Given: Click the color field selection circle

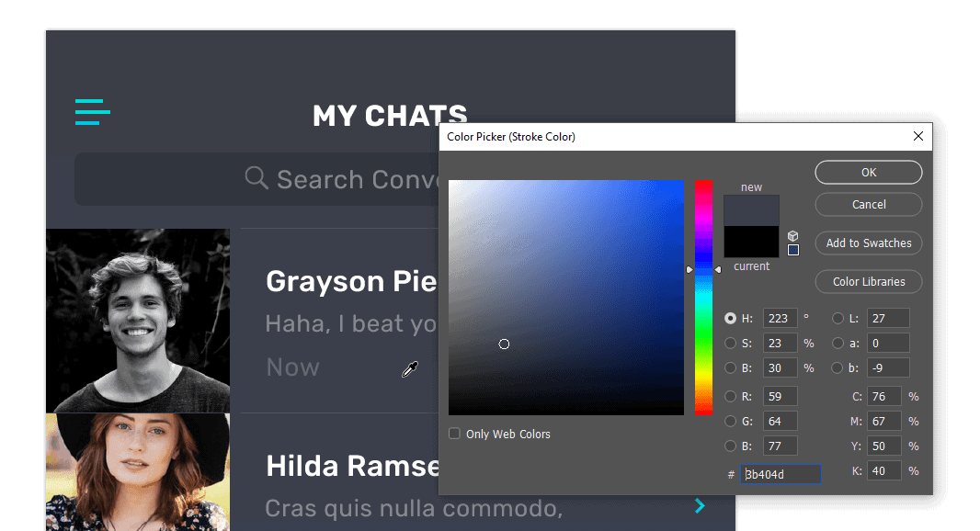Looking at the screenshot, I should (x=504, y=345).
